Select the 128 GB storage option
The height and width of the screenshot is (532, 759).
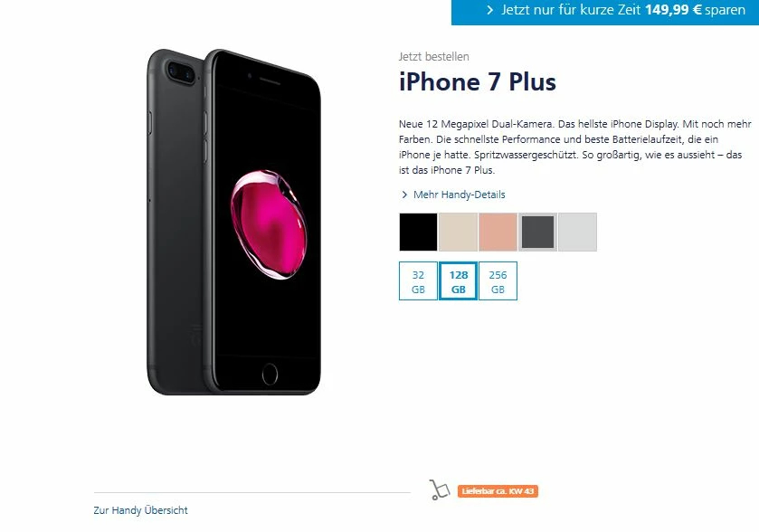tap(458, 281)
